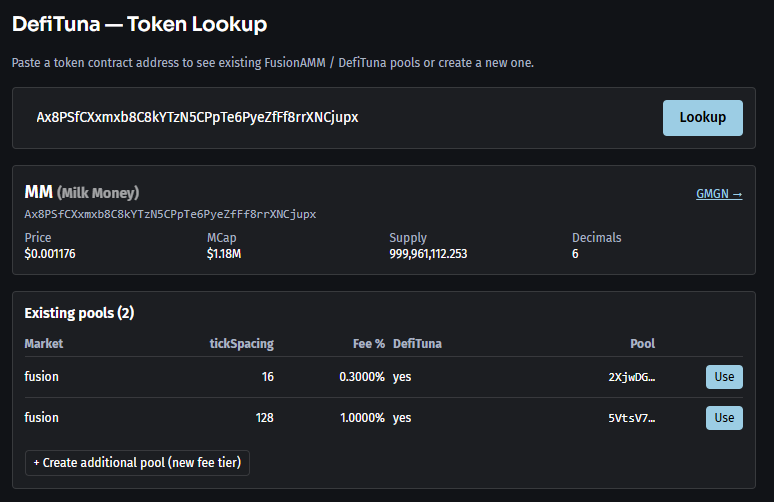The height and width of the screenshot is (502, 774).
Task: Click tickSpacing value 16
Action: pos(268,377)
